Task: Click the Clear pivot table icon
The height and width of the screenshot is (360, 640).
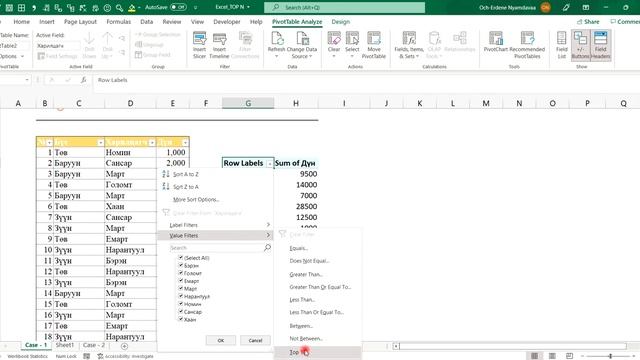Action: pyautogui.click(x=334, y=38)
